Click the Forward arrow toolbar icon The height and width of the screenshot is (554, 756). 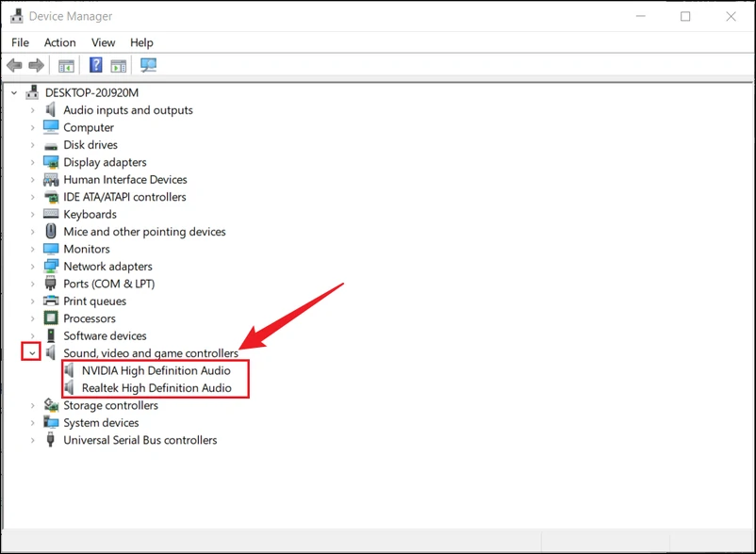pos(36,65)
